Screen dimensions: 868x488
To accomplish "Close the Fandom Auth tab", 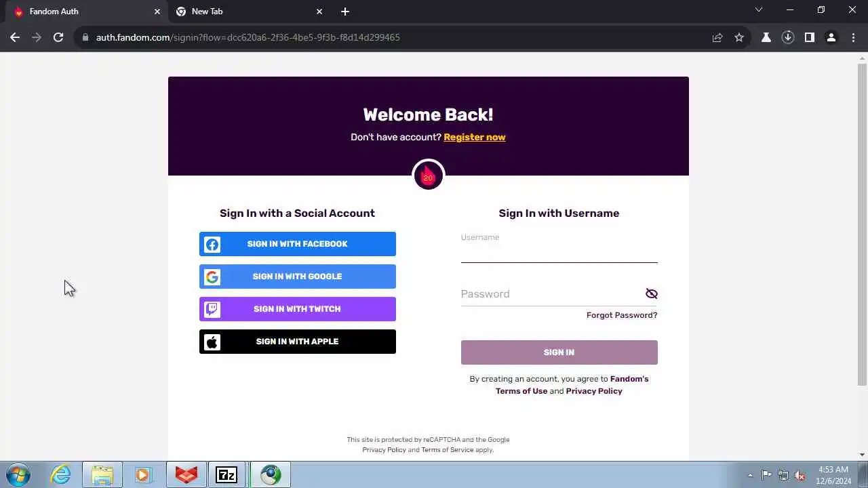I will [x=157, y=12].
